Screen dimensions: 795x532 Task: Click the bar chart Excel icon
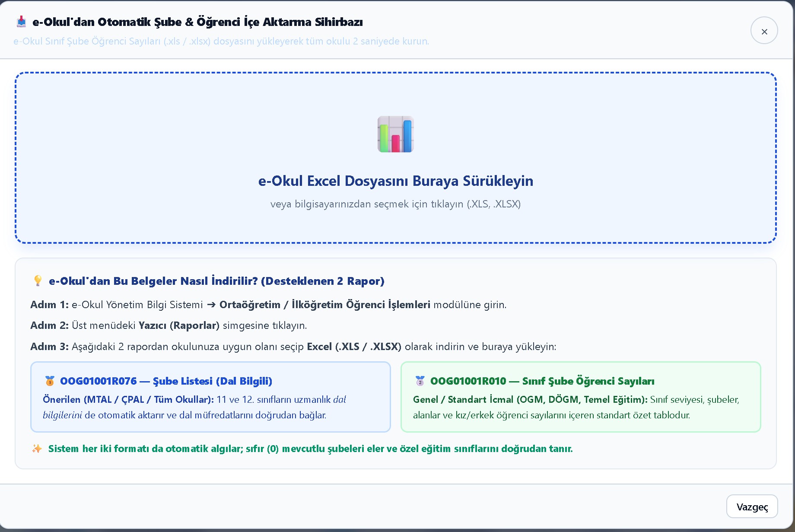(x=396, y=134)
